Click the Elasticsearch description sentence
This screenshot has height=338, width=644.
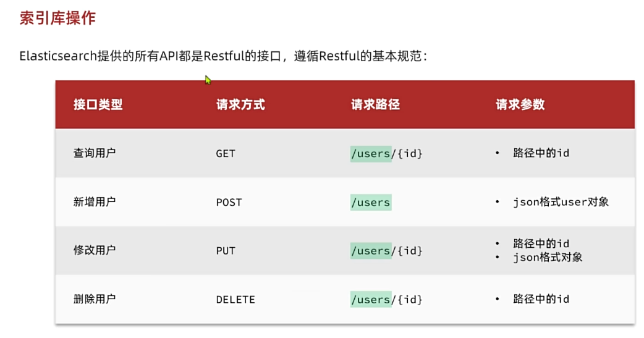click(223, 56)
